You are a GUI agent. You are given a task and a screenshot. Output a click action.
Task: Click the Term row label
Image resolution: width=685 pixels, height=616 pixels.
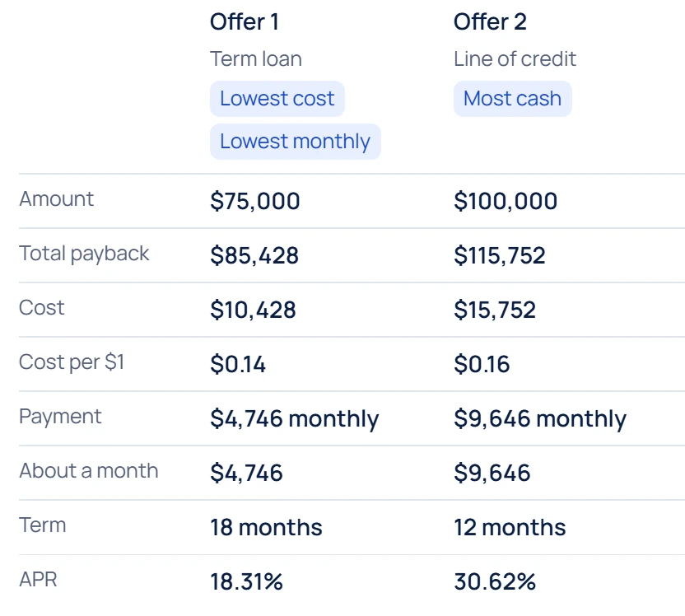coord(42,525)
